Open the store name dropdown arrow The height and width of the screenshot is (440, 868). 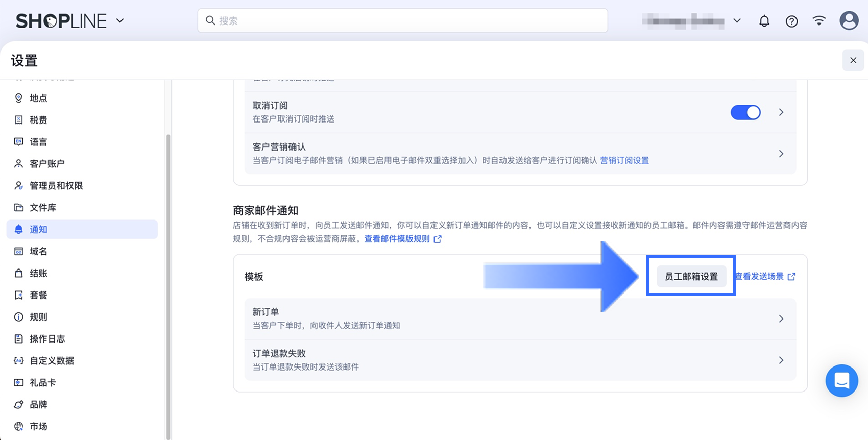pyautogui.click(x=737, y=21)
